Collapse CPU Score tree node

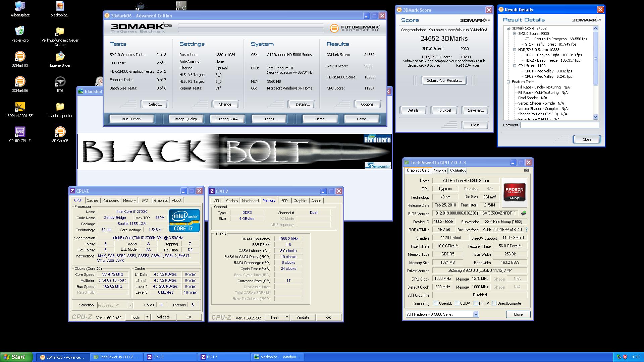point(515,66)
